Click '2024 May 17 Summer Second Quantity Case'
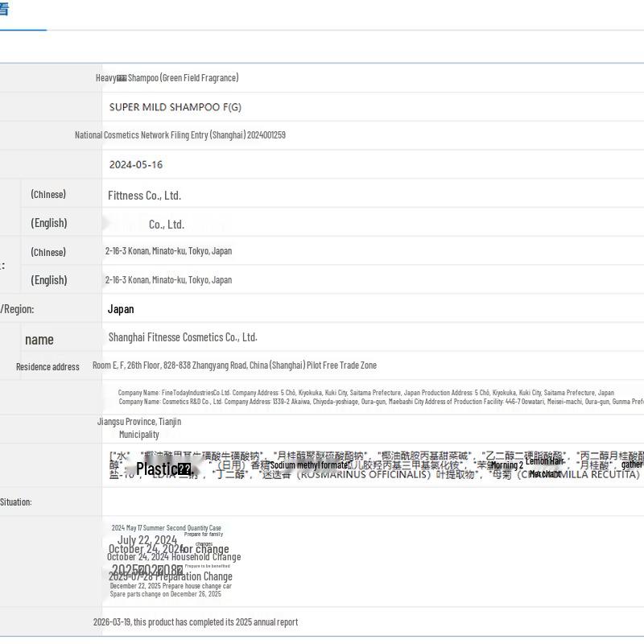The image size is (644, 644). point(167,528)
